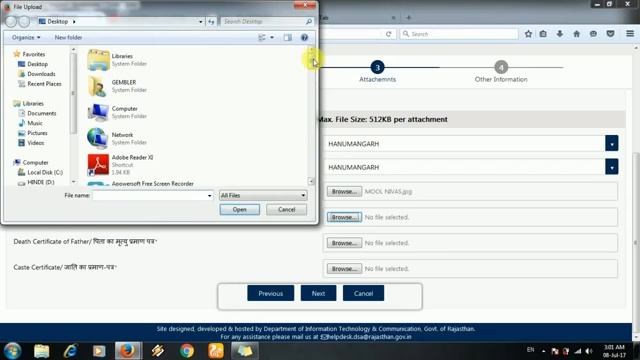This screenshot has width=640, height=360.
Task: Click Browse for Caste Certificate
Action: click(x=344, y=269)
